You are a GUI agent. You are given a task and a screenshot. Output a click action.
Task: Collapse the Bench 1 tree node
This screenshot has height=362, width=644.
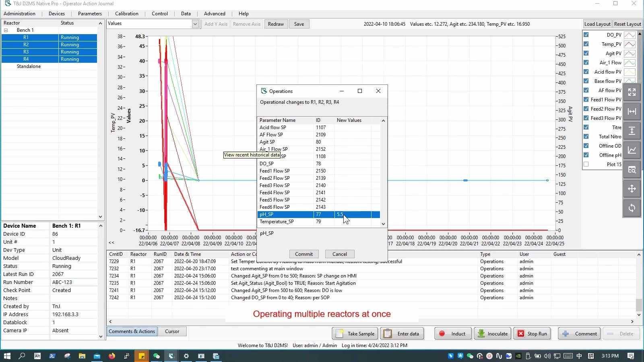[x=6, y=30]
